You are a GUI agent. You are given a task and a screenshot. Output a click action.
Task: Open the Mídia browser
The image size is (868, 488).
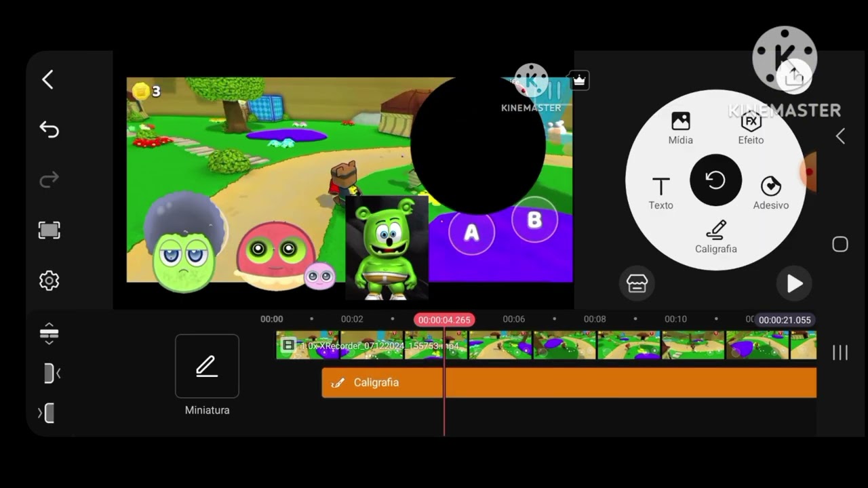tap(680, 129)
